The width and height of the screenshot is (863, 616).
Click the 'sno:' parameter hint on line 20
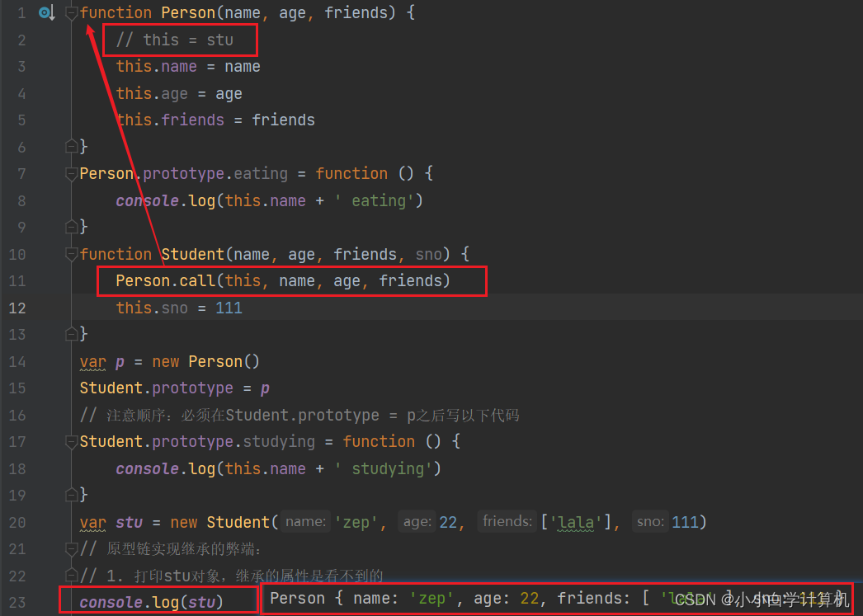[x=650, y=521]
